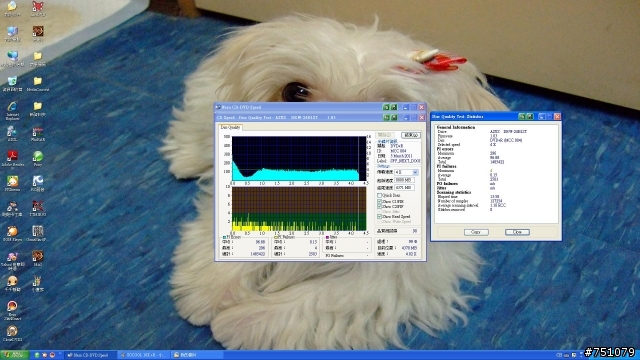Click left green icon in Statistics window title bar
The height and width of the screenshot is (360, 640).
tap(522, 116)
